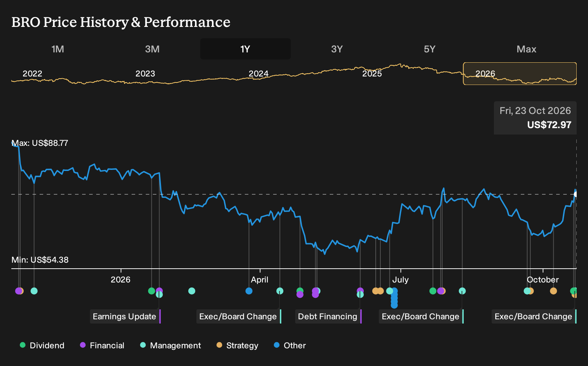This screenshot has width=588, height=366.
Task: Toggle the Strategy legend filter
Action: pyautogui.click(x=237, y=345)
